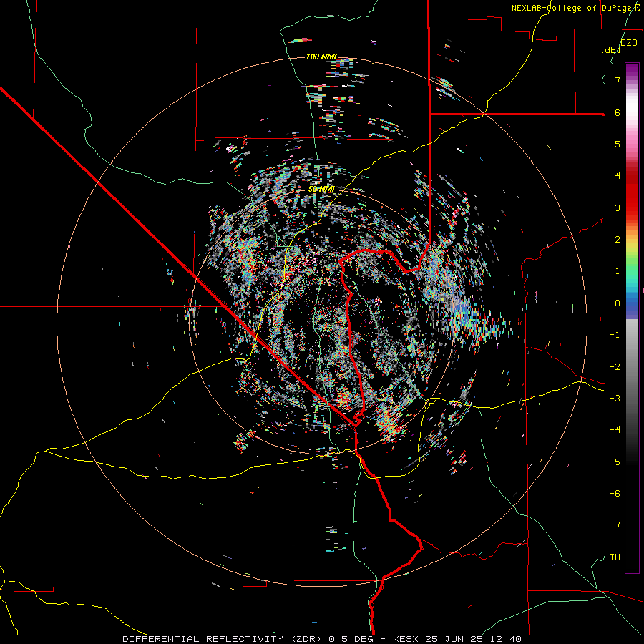The width and height of the screenshot is (644, 644).
Task: Click DIFFERENTIAL REFLECTIVITY (ZDR) caption text
Action: pyautogui.click(x=223, y=639)
